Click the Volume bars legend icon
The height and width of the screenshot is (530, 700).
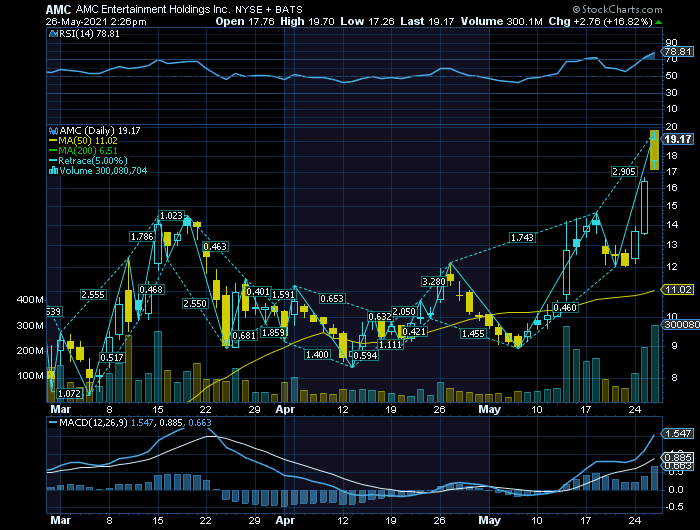[53, 171]
